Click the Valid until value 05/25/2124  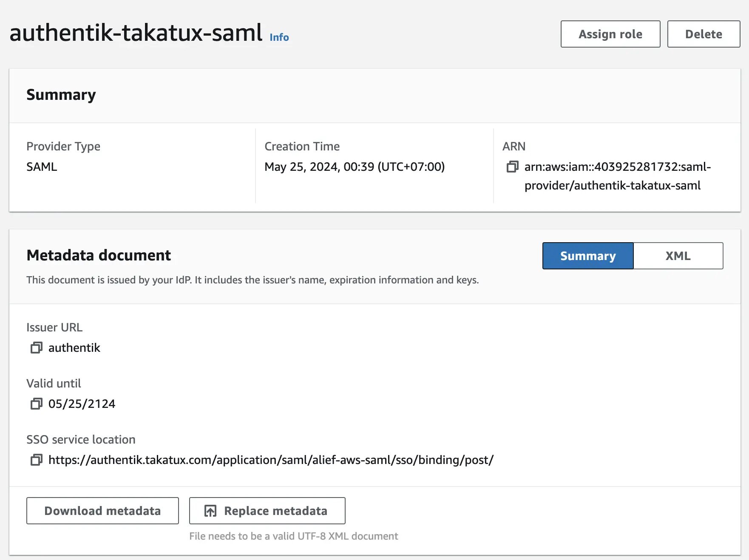click(82, 404)
